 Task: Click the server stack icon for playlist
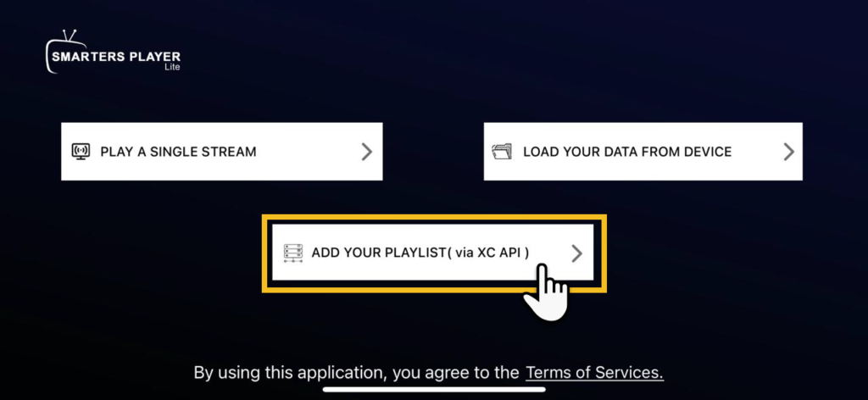[x=293, y=253]
